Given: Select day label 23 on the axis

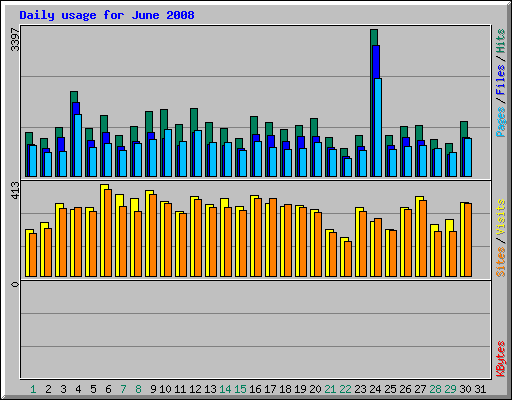Looking at the screenshot, I should point(360,389).
